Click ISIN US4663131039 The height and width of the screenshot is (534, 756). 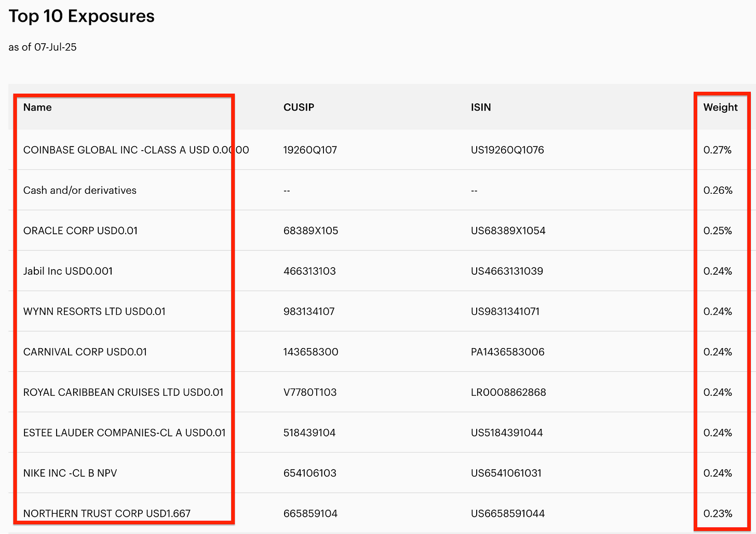point(507,271)
